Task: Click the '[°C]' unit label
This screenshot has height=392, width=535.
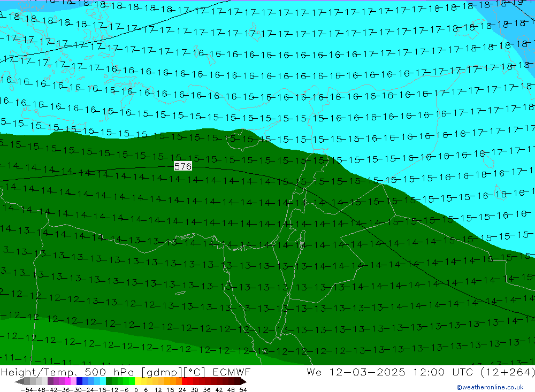Action: pos(194,372)
